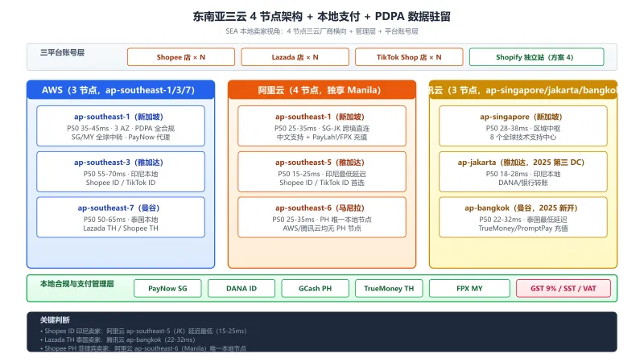Click the text P50 18-28ms · 印尼本地
644x362 pixels.
click(x=522, y=174)
